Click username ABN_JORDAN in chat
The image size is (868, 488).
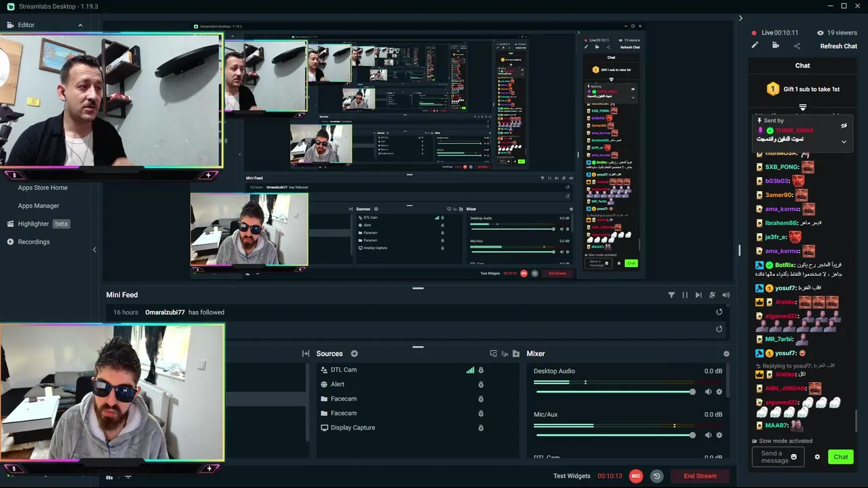coord(785,388)
